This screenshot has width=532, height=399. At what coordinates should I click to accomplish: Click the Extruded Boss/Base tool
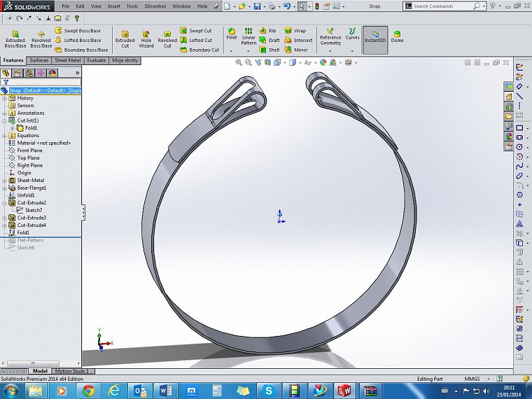15,38
